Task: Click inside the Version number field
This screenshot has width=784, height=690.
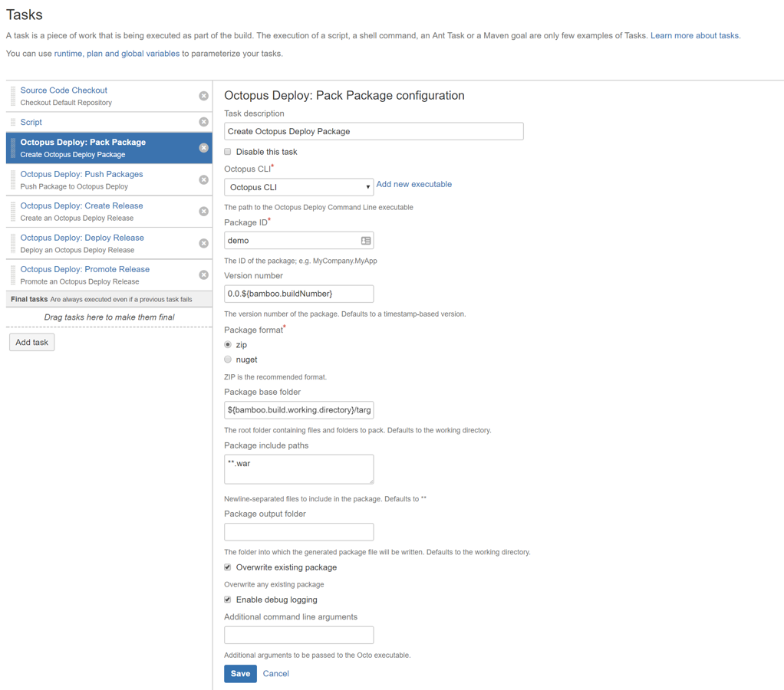Action: (x=298, y=293)
